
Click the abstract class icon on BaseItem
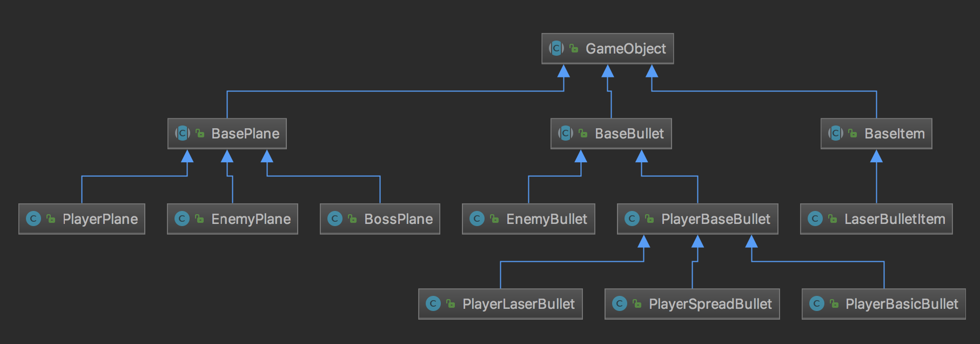coord(835,133)
